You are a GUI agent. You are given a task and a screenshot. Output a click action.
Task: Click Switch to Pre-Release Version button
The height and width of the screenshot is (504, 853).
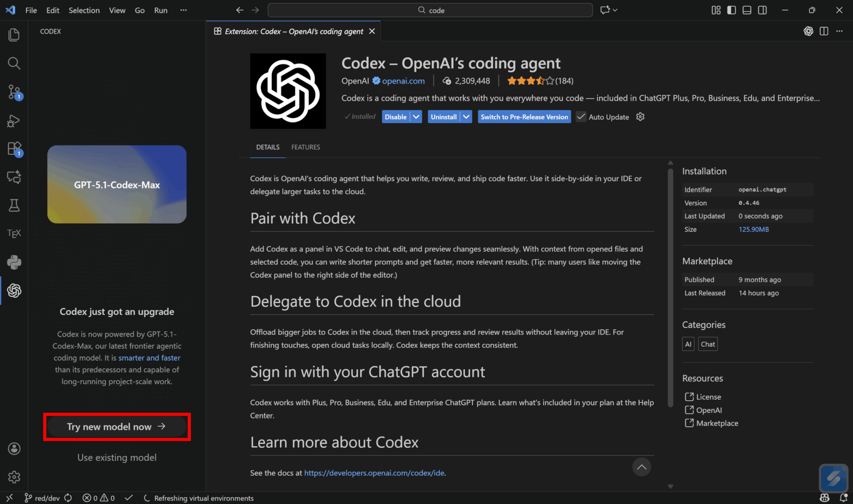tap(524, 117)
